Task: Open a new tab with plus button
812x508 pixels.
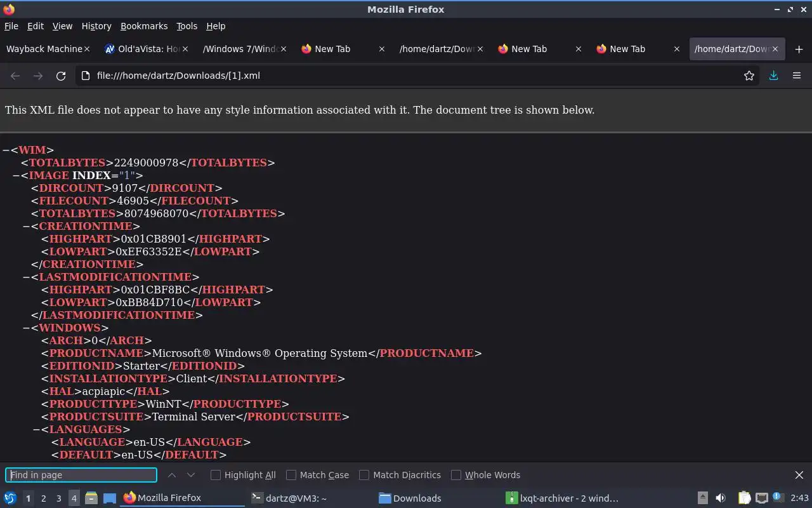Action: 799,49
